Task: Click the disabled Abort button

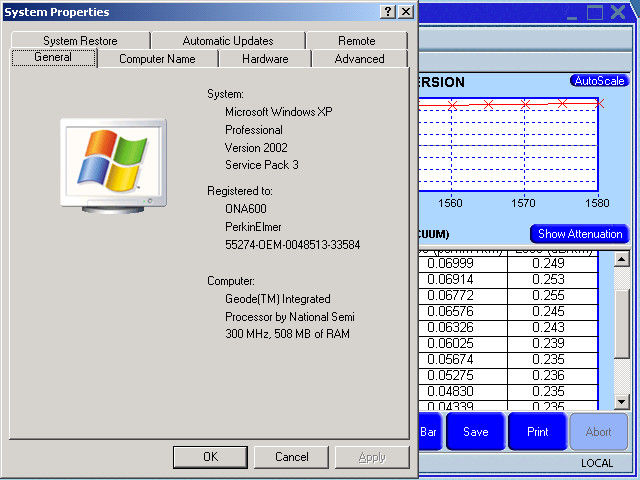Action: (598, 431)
